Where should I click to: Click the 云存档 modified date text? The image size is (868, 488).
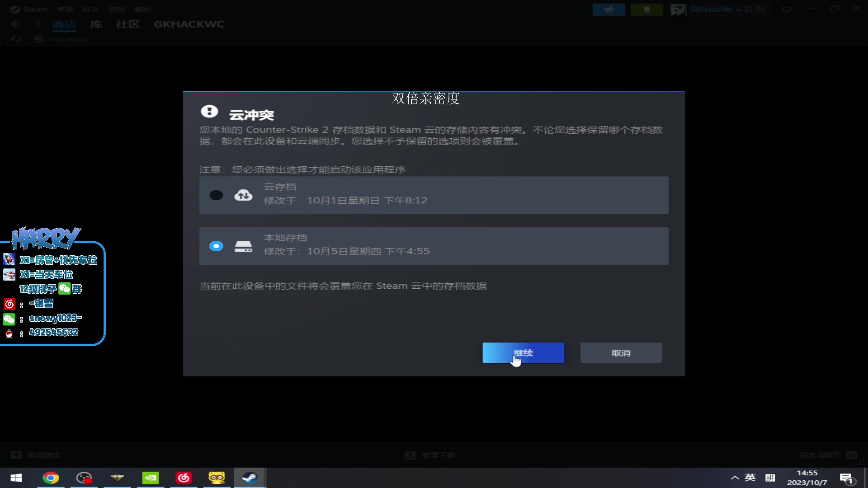345,200
